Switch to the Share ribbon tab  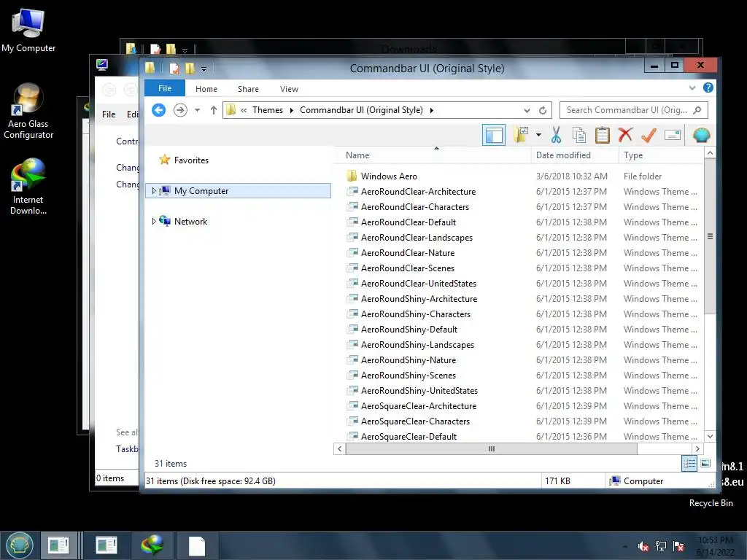pos(248,89)
